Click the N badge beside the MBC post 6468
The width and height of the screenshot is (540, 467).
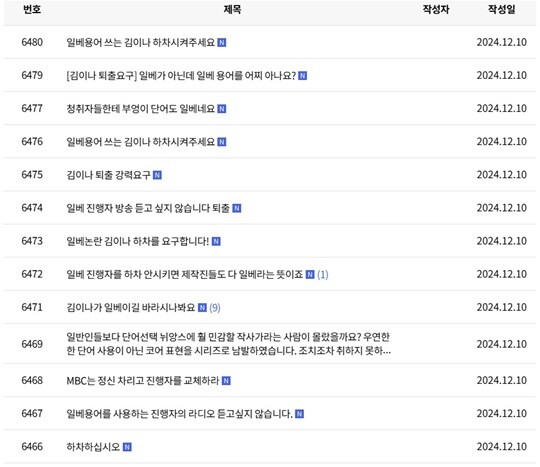[x=226, y=381]
